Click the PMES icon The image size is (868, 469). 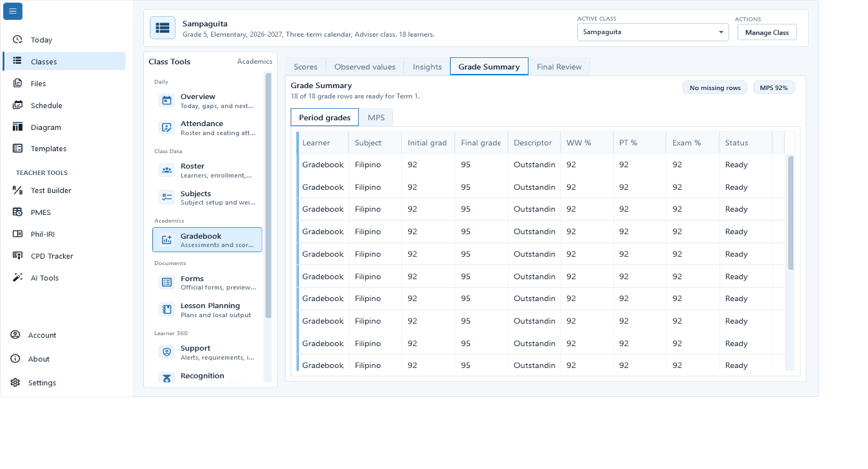pyautogui.click(x=17, y=212)
